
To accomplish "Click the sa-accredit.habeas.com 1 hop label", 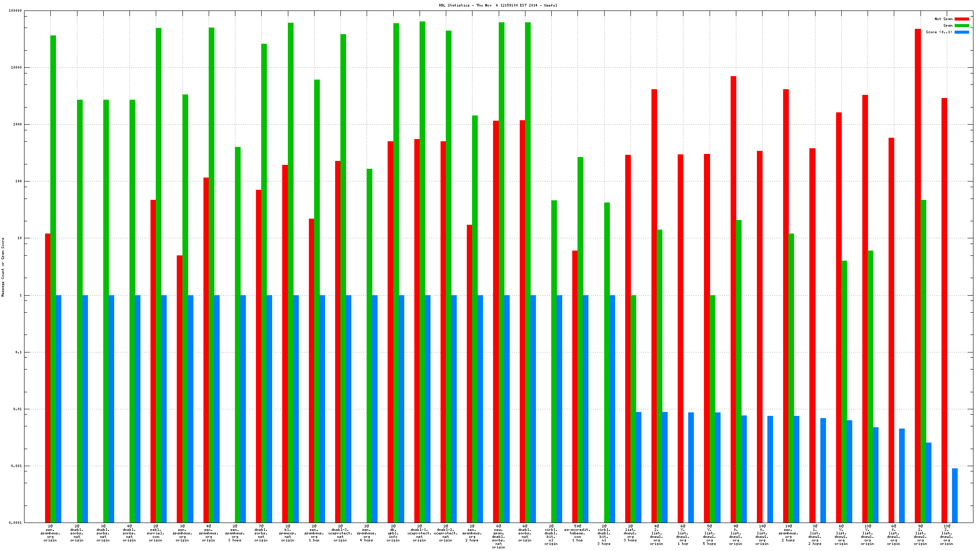I will click(x=577, y=533).
